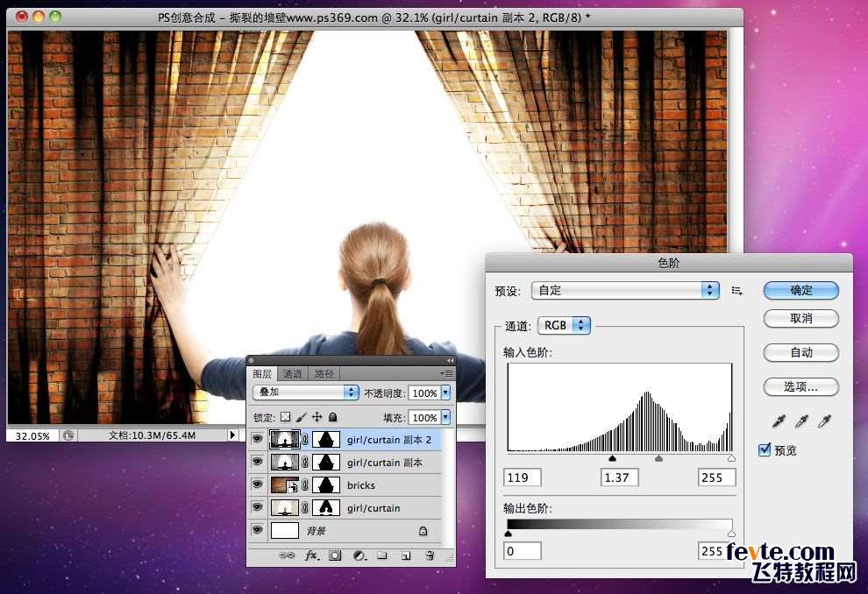
Task: Select the mask thumbnail of girl/curtain 副本
Action: coord(326,463)
